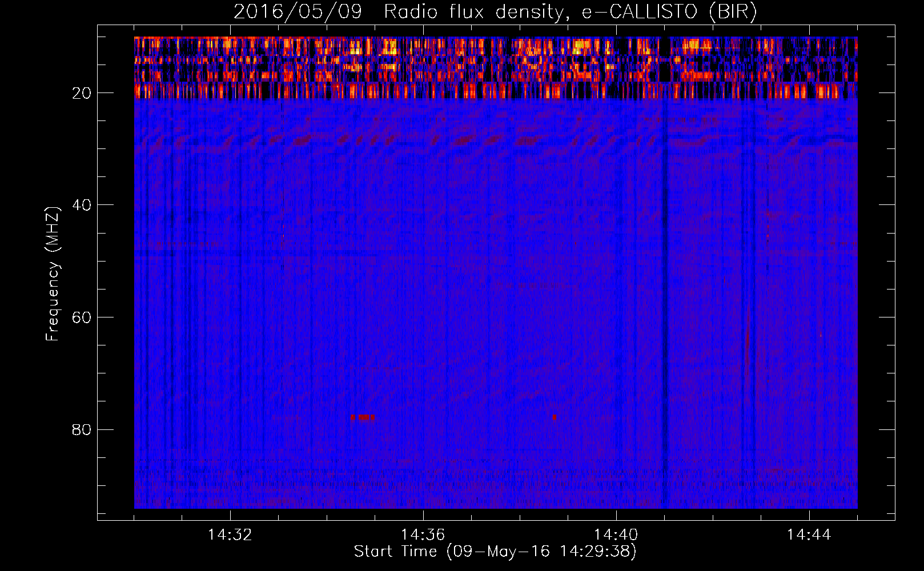Click the y-axis label 'Frequency (MHZ)'

[x=53, y=274]
